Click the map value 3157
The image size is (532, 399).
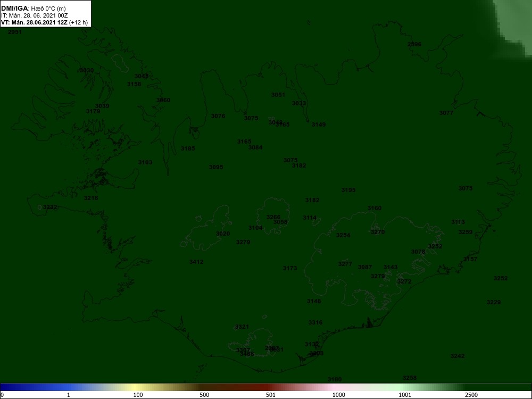[470, 259]
